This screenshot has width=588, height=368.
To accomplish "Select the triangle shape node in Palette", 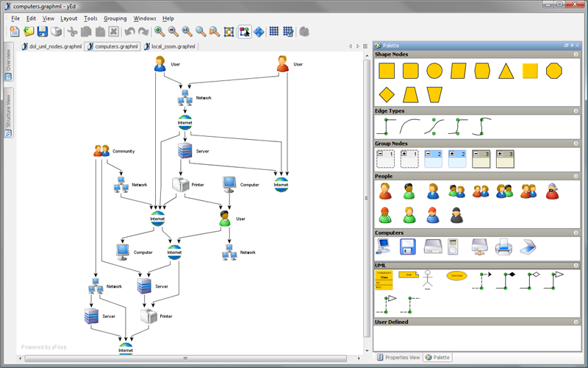I will [x=506, y=71].
